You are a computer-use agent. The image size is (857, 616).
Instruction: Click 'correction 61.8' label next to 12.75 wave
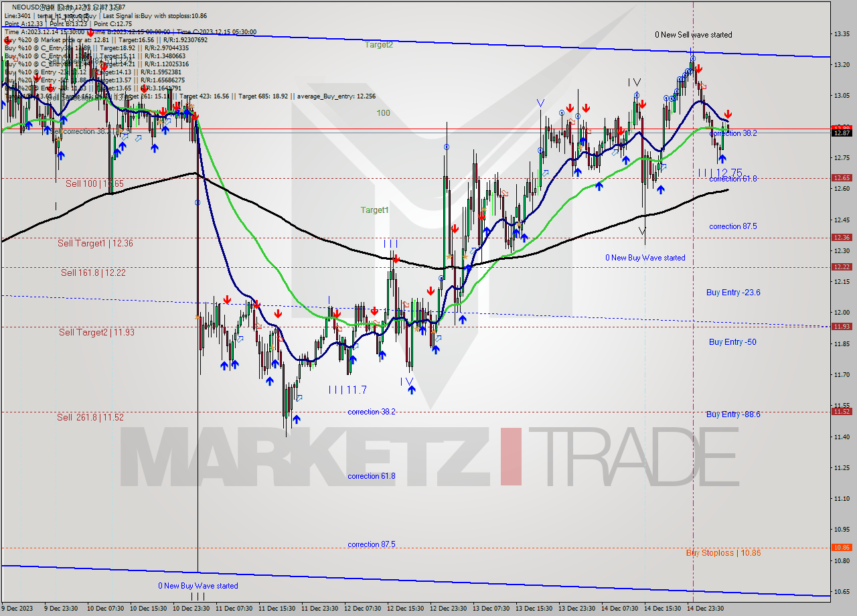733,179
